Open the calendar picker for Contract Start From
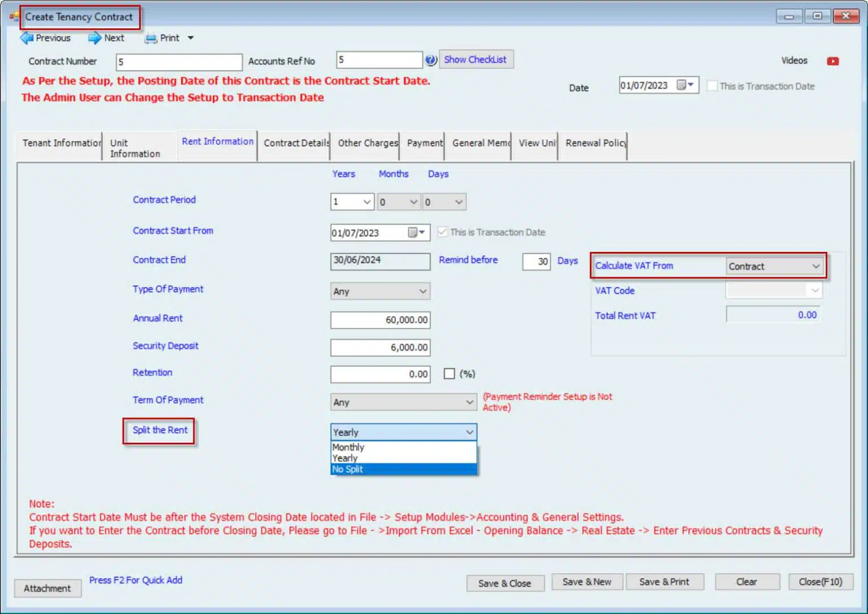This screenshot has width=868, height=614. tap(416, 233)
